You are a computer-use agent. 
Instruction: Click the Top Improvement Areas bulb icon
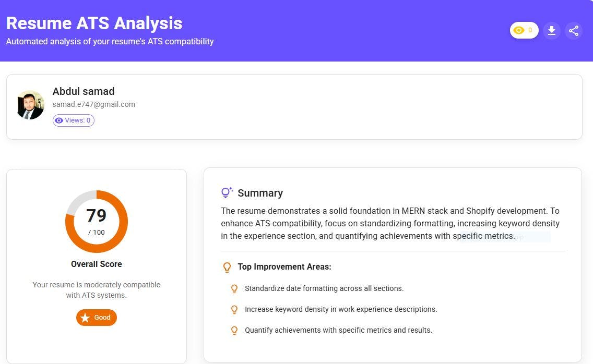point(227,267)
